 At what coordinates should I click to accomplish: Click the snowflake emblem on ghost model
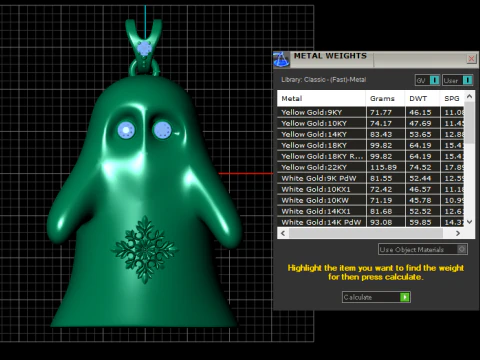click(145, 249)
